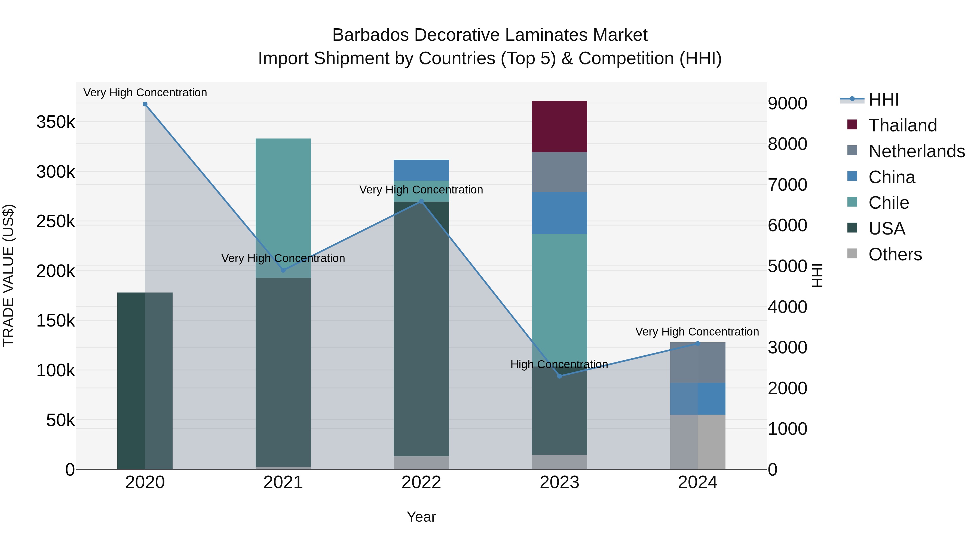Click the 9000 HHI axis tick label
The height and width of the screenshot is (551, 980).
tap(788, 103)
